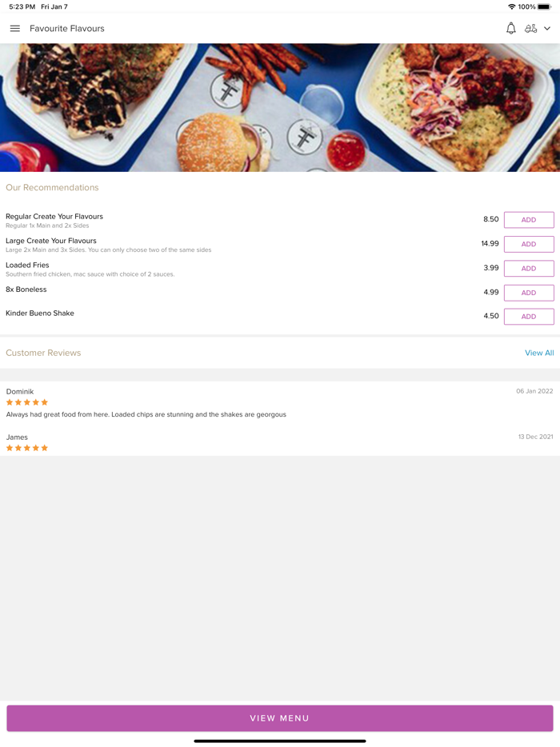Tap James's five-star rating
The image size is (560, 747).
coord(27,448)
